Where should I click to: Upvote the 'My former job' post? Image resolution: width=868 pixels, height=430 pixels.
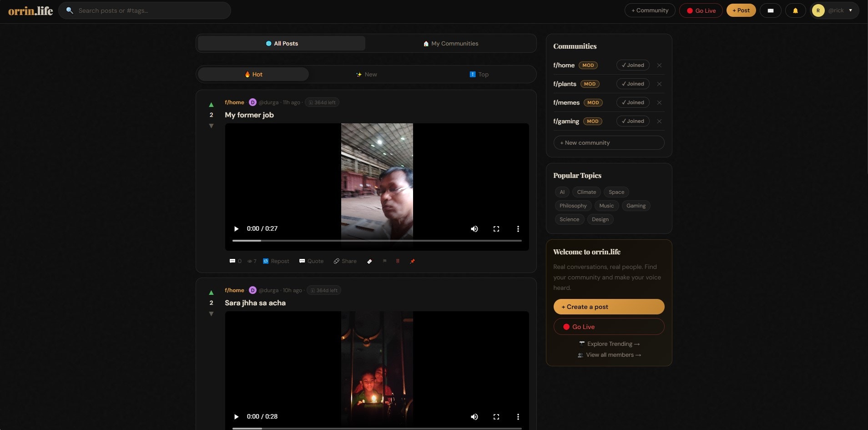point(212,104)
